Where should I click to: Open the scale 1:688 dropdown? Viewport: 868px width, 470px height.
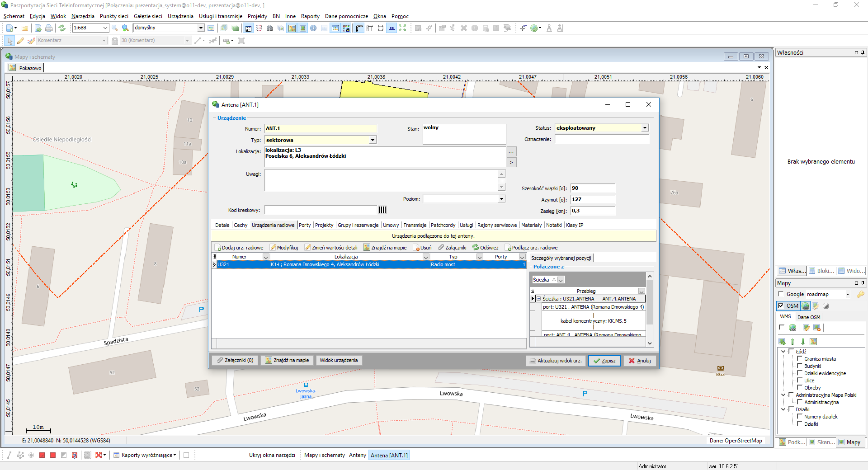105,28
